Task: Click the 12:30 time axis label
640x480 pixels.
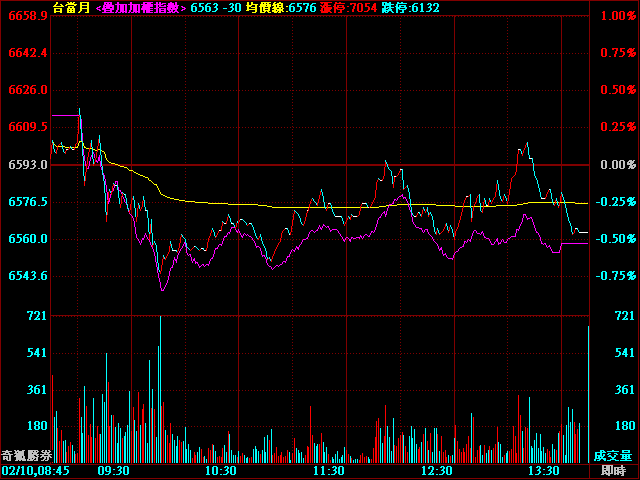Action: [x=437, y=471]
